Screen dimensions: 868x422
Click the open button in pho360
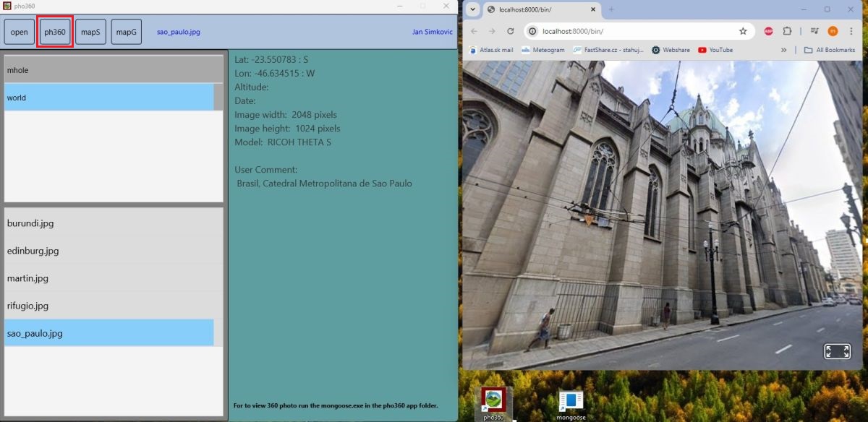click(20, 32)
